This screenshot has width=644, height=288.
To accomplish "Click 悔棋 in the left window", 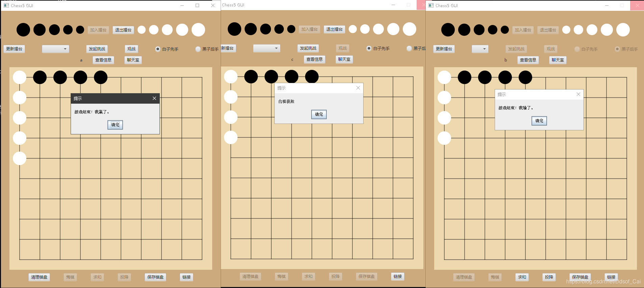I will tap(70, 277).
